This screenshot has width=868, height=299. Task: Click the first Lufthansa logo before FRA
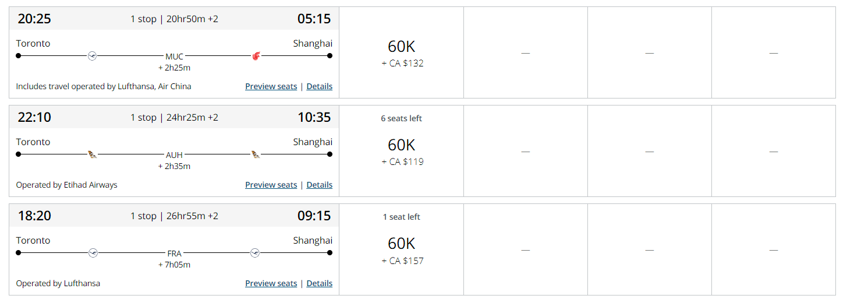pyautogui.click(x=92, y=253)
